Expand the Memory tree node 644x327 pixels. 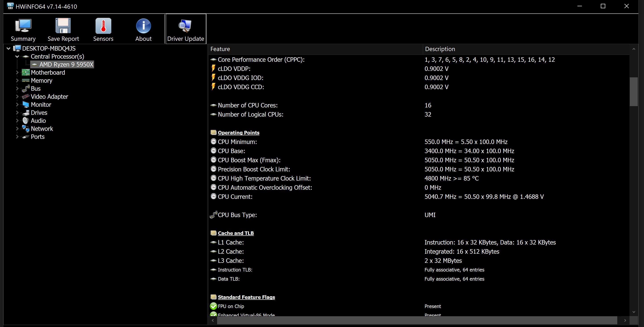point(17,80)
